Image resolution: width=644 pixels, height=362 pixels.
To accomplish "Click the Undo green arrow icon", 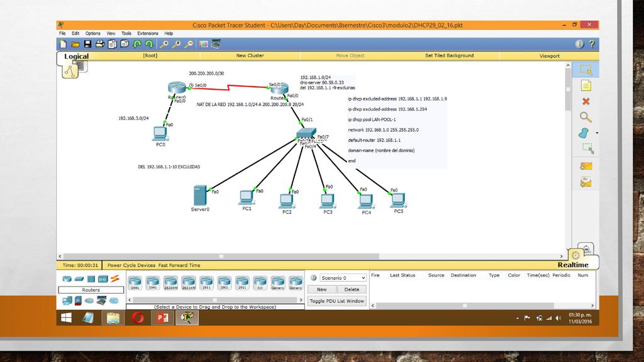I will [x=137, y=44].
